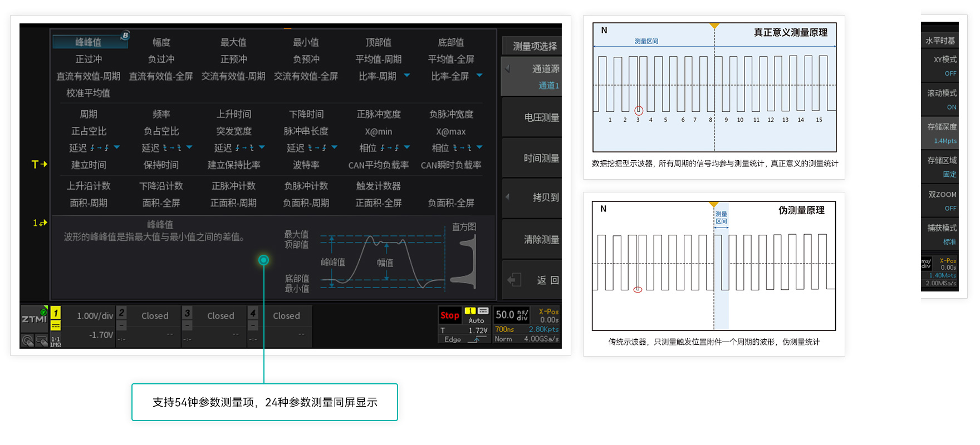Click the red Stop run-state indicator
The width and height of the screenshot is (980, 445).
pyautogui.click(x=449, y=315)
